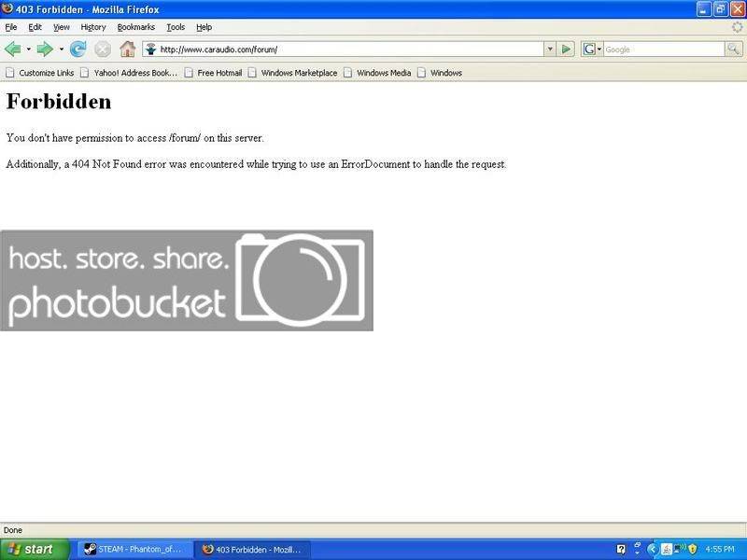Open the History menu
The image size is (747, 560).
pyautogui.click(x=92, y=27)
